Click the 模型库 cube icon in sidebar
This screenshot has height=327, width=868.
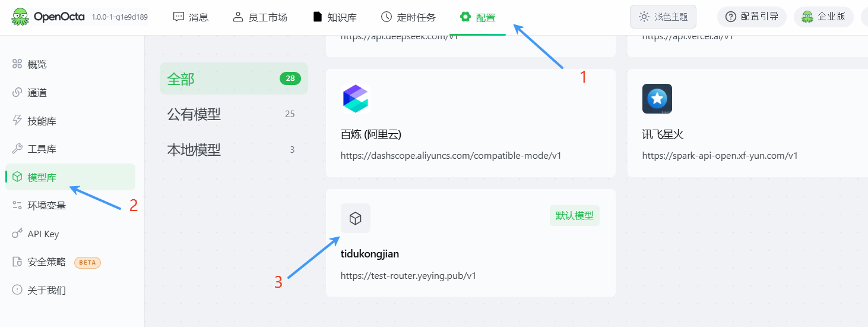(x=17, y=177)
